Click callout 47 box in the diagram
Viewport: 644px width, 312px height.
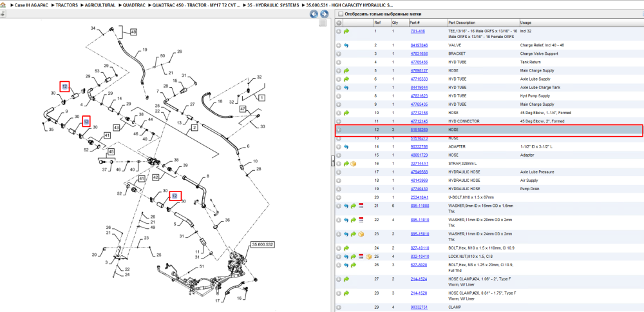(x=242, y=109)
